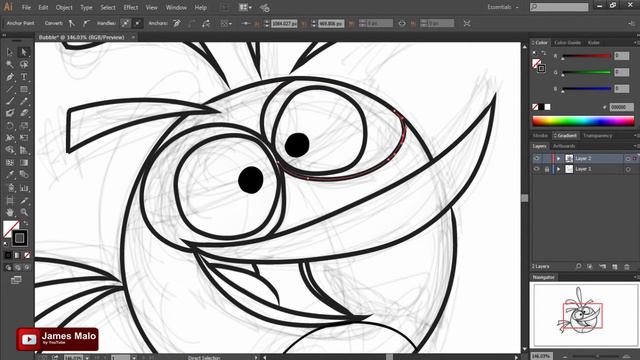Switch to the Transparency tab
This screenshot has height=360, width=640.
tap(598, 136)
